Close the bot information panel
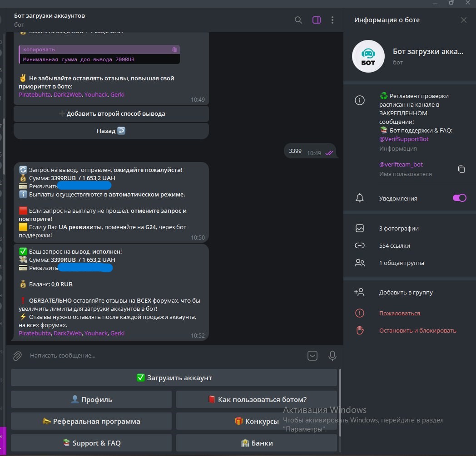Viewport: 476px width, 456px height. point(463,20)
